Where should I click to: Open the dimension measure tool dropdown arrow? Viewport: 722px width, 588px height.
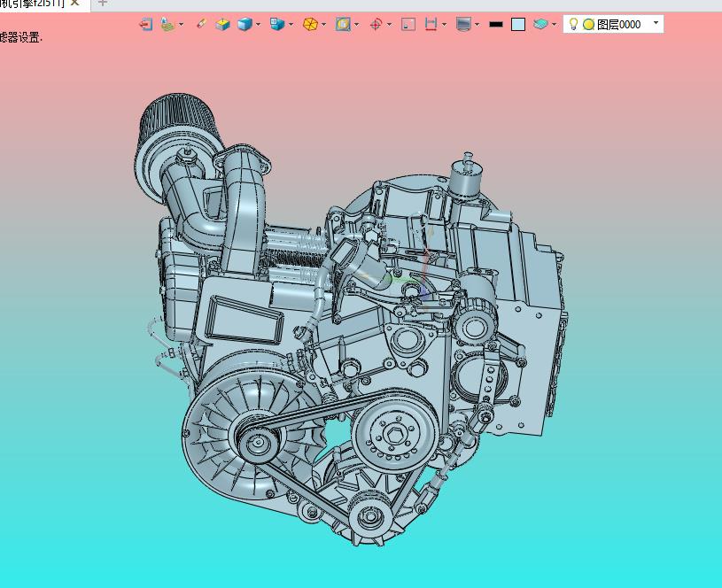click(x=445, y=24)
